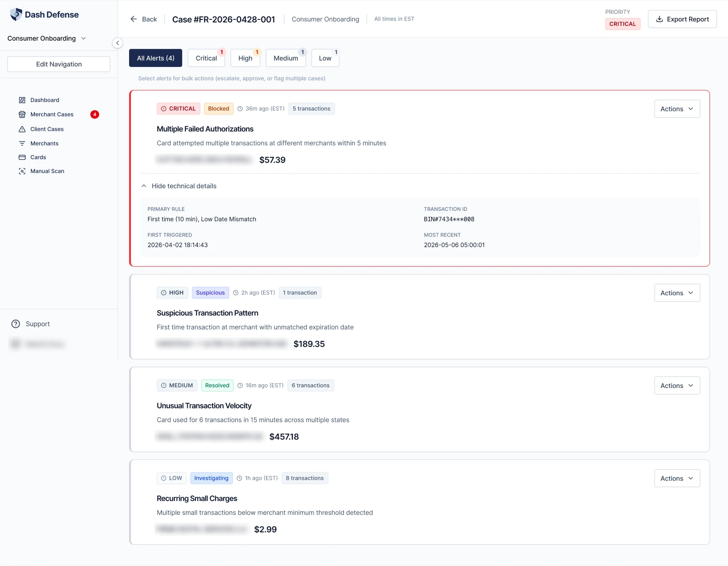Select the Low alerts tab
Screen dimensions: 728x566
[325, 58]
